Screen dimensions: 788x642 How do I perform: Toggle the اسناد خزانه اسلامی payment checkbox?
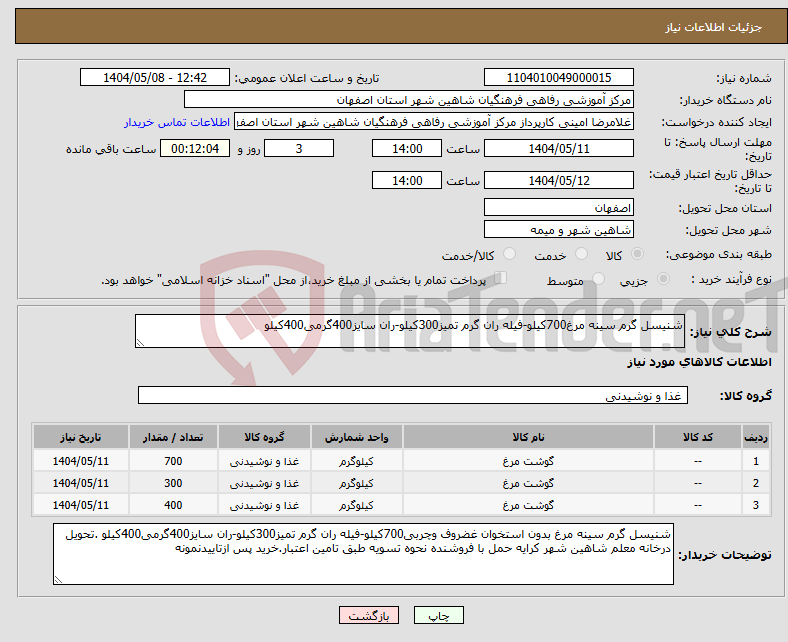point(501,278)
